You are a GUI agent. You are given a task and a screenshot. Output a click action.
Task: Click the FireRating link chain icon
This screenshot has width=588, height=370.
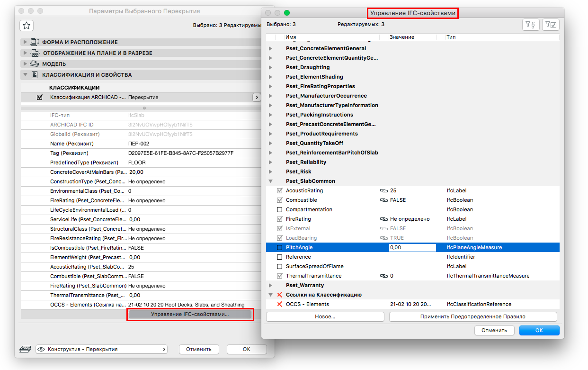(x=383, y=219)
